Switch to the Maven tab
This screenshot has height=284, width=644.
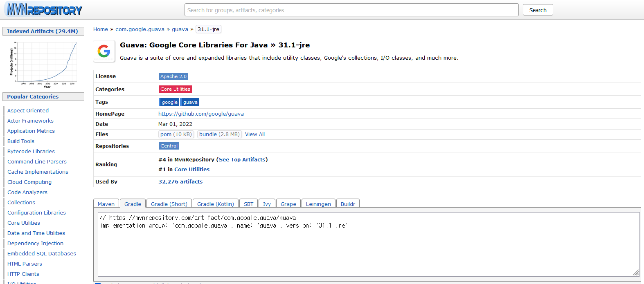(x=106, y=203)
